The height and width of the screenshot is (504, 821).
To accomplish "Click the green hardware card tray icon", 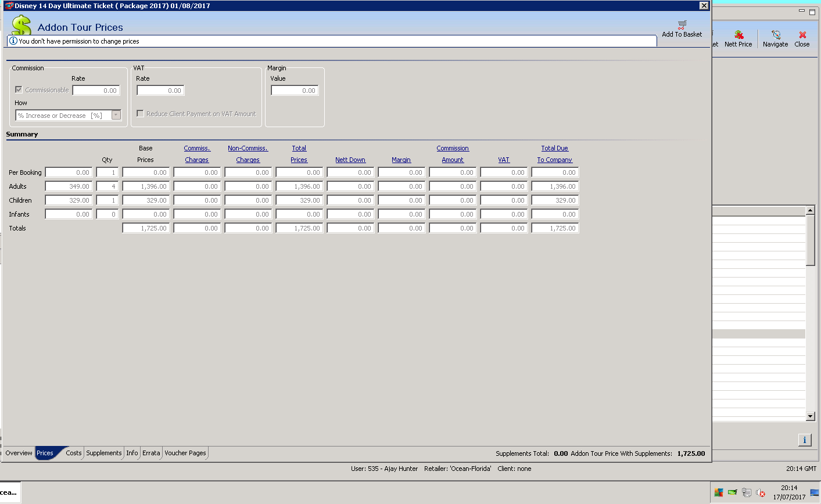I will coord(732,492).
